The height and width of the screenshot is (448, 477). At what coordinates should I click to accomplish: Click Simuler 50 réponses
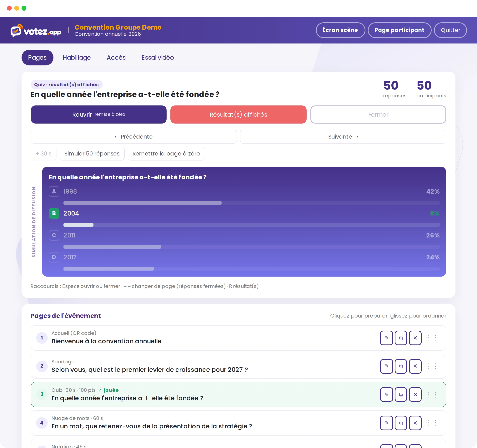[x=92, y=153]
